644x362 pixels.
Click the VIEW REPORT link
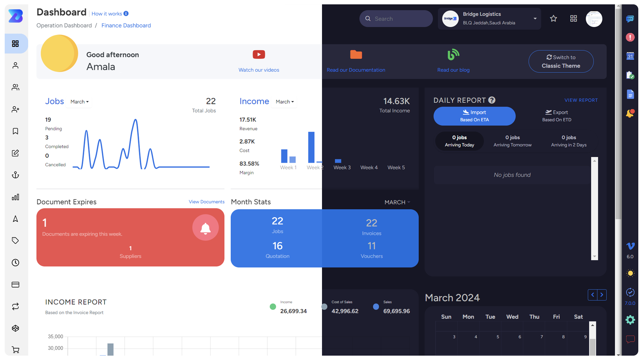(581, 100)
